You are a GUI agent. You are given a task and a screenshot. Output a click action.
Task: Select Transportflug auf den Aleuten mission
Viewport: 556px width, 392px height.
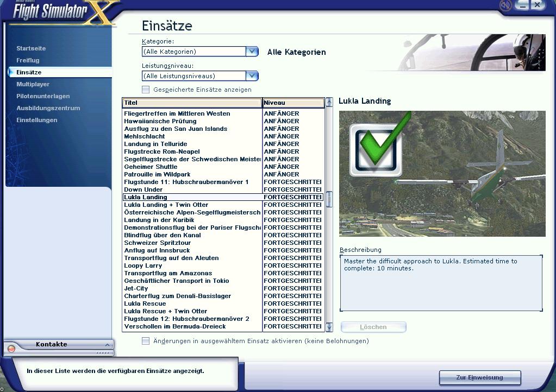[223, 258]
